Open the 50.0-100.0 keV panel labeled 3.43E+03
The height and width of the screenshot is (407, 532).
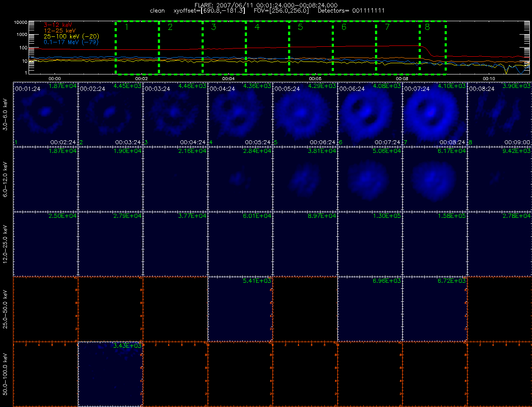pyautogui.click(x=110, y=374)
